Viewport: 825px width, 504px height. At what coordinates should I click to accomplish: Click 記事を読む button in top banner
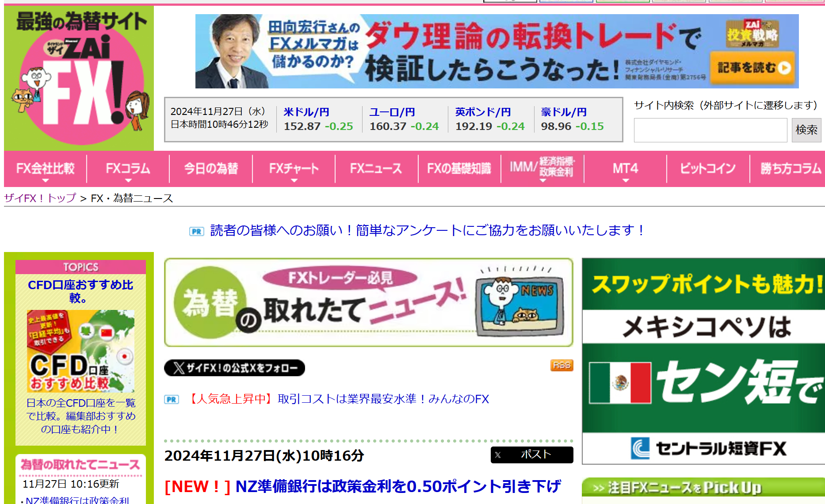tap(752, 68)
